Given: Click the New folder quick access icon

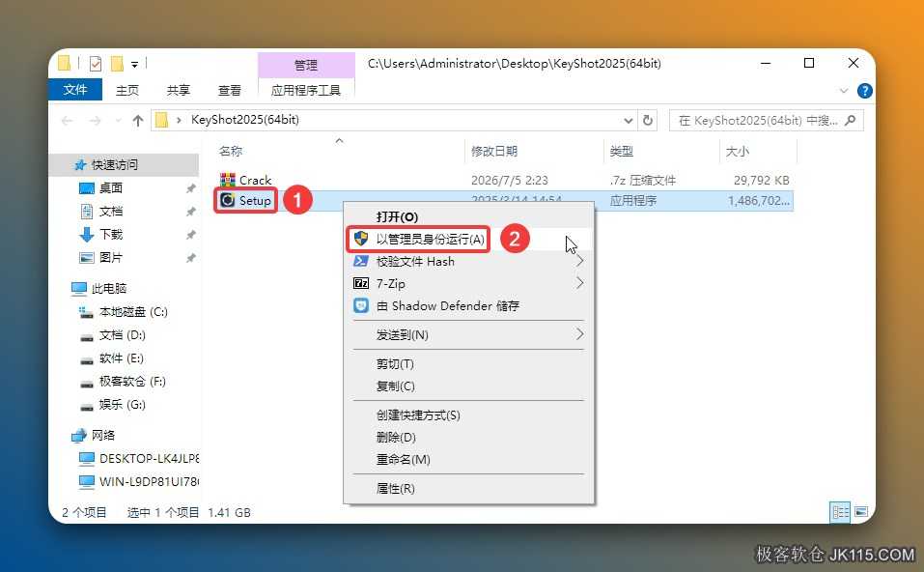Looking at the screenshot, I should click(x=117, y=63).
